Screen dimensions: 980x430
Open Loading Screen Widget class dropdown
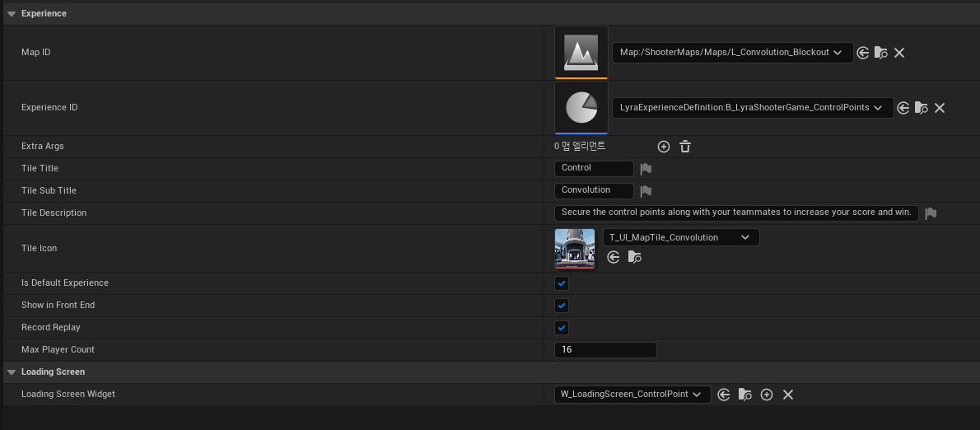[632, 395]
